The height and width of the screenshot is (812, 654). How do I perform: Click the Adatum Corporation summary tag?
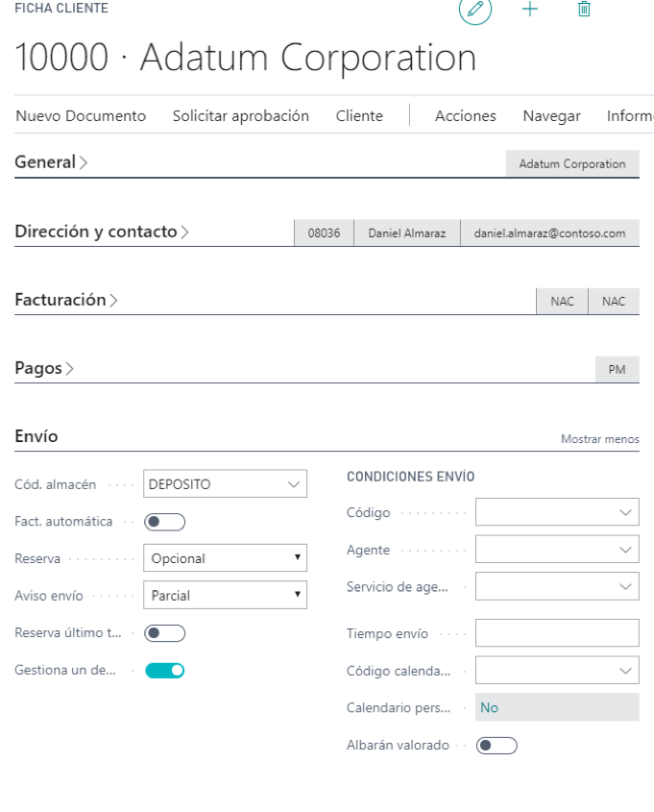pyautogui.click(x=572, y=163)
